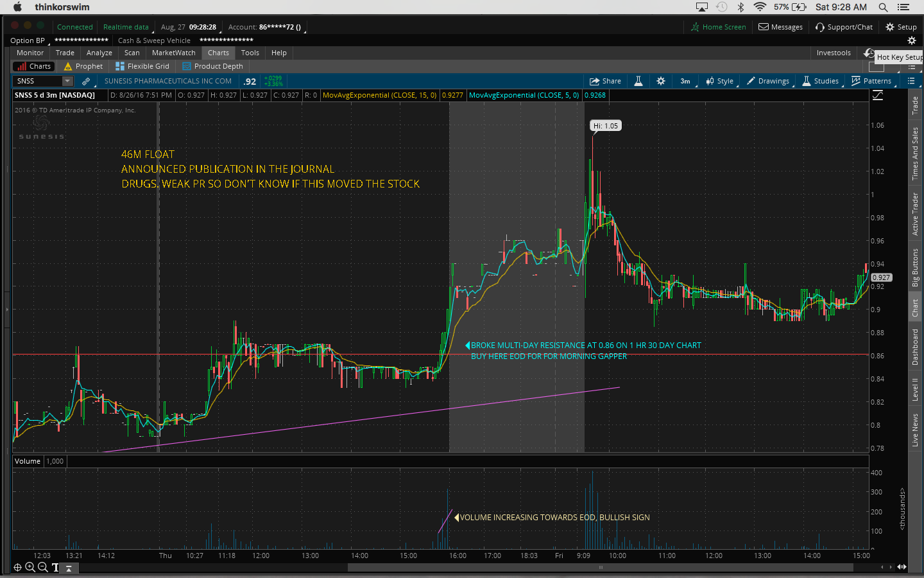Switch to the Analyze main tab

99,53
